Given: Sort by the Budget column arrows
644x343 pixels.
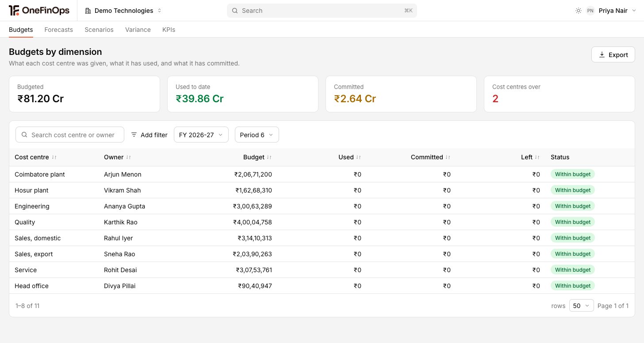Looking at the screenshot, I should pyautogui.click(x=269, y=157).
